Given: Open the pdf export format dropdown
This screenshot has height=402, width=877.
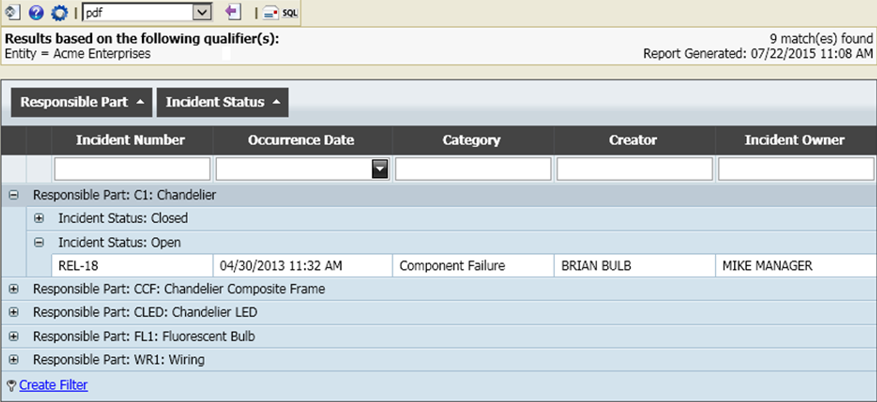Looking at the screenshot, I should point(201,12).
